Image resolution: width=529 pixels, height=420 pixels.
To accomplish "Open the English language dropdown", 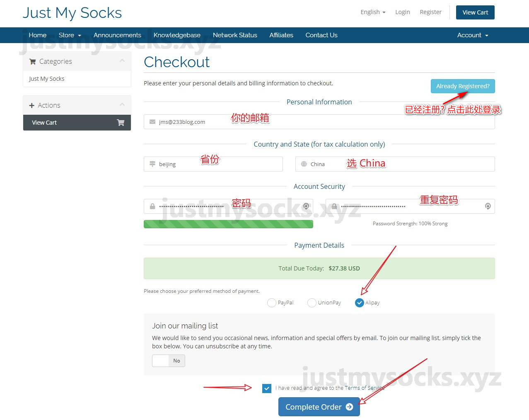I will [x=373, y=12].
